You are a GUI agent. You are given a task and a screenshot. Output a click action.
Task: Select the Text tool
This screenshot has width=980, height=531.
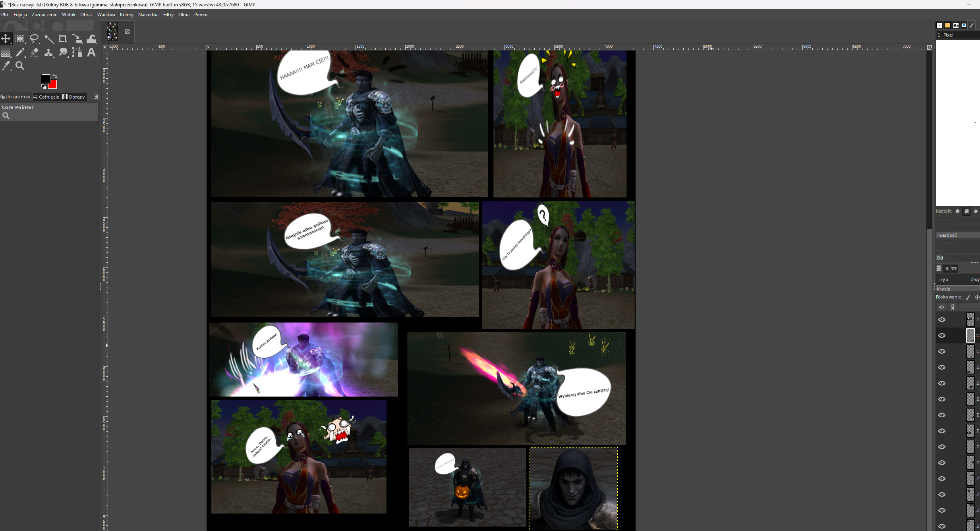coord(91,52)
